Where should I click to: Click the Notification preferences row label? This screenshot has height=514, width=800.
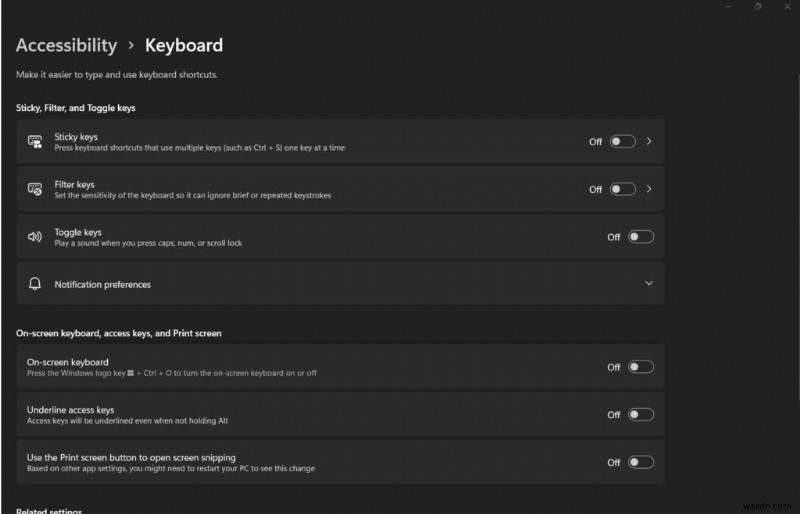pos(102,284)
